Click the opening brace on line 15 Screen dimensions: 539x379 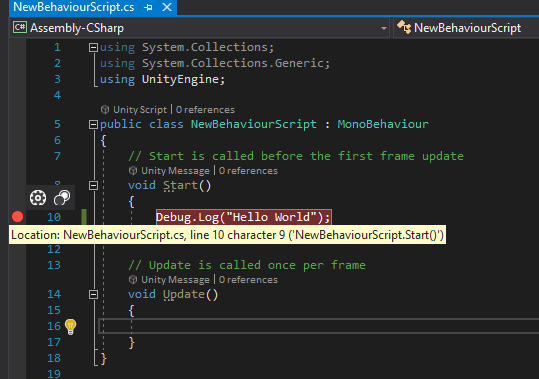pos(131,311)
